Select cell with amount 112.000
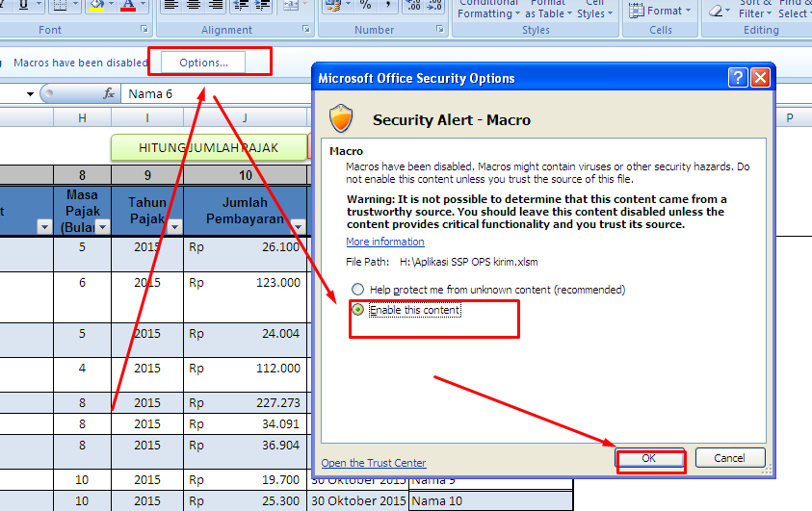 [246, 374]
